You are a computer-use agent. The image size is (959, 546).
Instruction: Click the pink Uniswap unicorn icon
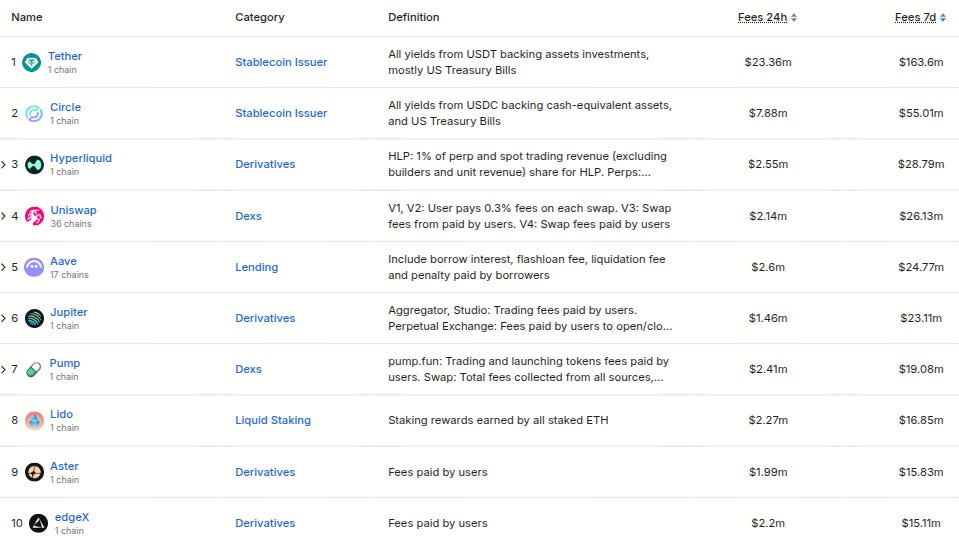[34, 216]
